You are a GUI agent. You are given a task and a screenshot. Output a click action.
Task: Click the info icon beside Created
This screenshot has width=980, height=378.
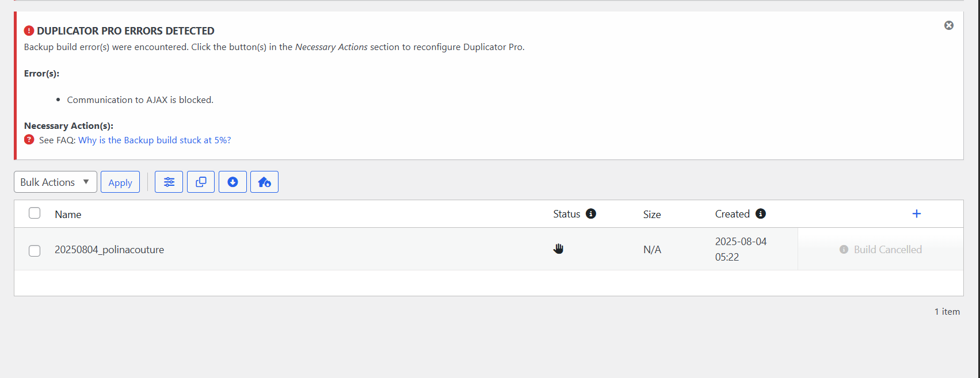(x=761, y=213)
